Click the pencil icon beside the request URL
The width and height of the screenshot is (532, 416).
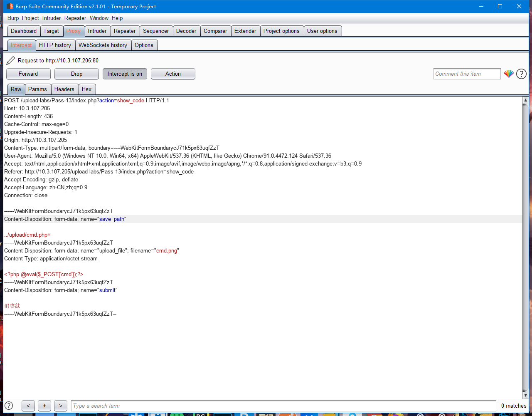(x=11, y=60)
